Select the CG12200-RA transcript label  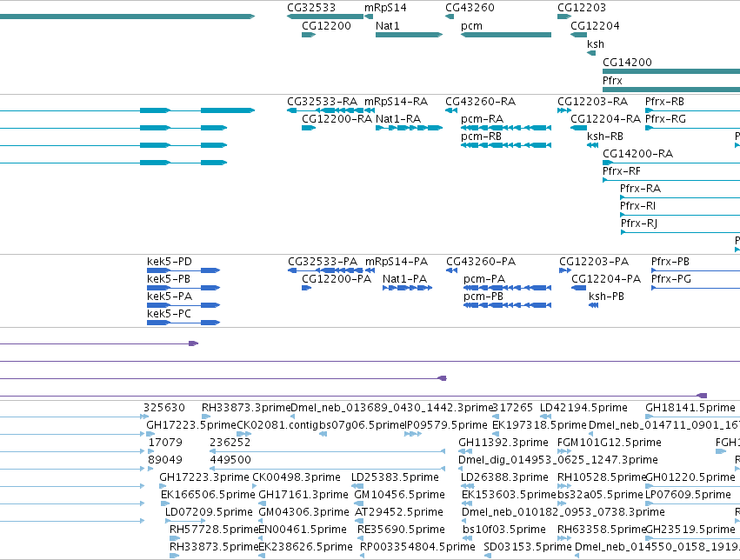point(337,119)
